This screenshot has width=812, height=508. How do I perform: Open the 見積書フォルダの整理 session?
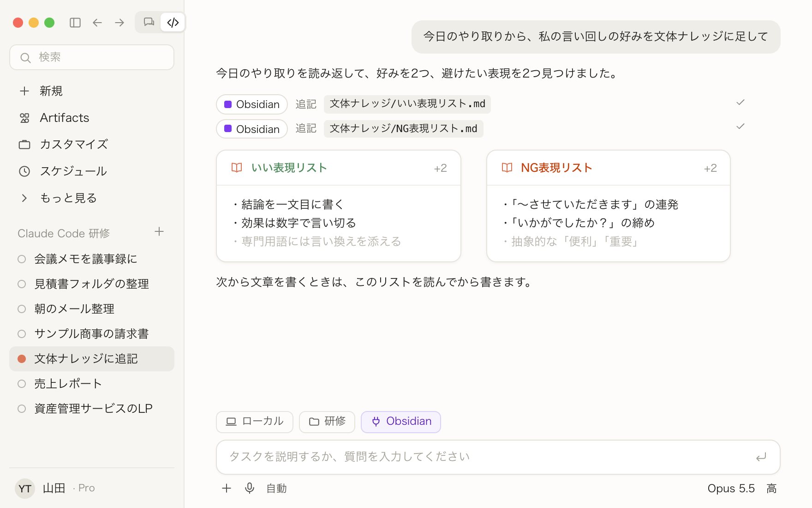pyautogui.click(x=92, y=284)
